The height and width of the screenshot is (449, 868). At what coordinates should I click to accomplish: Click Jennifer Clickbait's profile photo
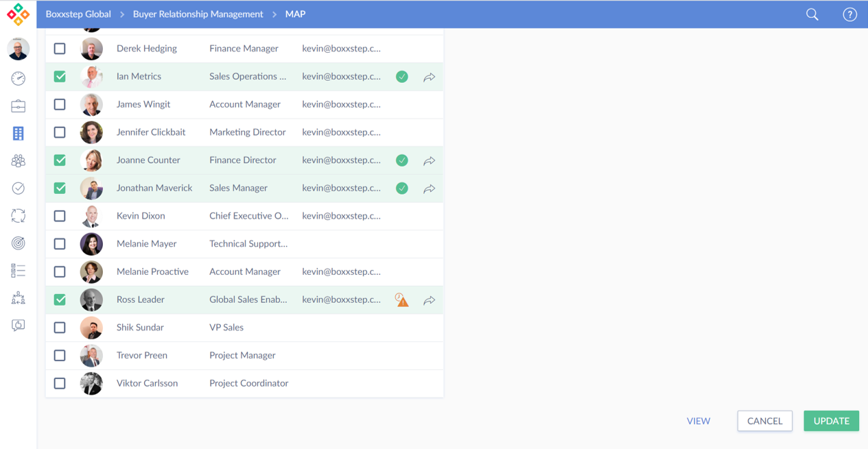click(x=91, y=132)
